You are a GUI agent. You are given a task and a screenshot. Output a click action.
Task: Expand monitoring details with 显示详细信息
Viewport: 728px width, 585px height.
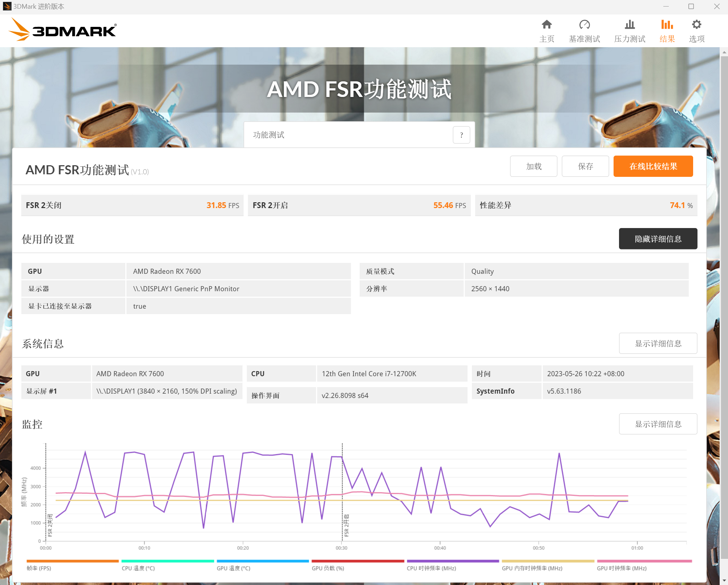(658, 424)
